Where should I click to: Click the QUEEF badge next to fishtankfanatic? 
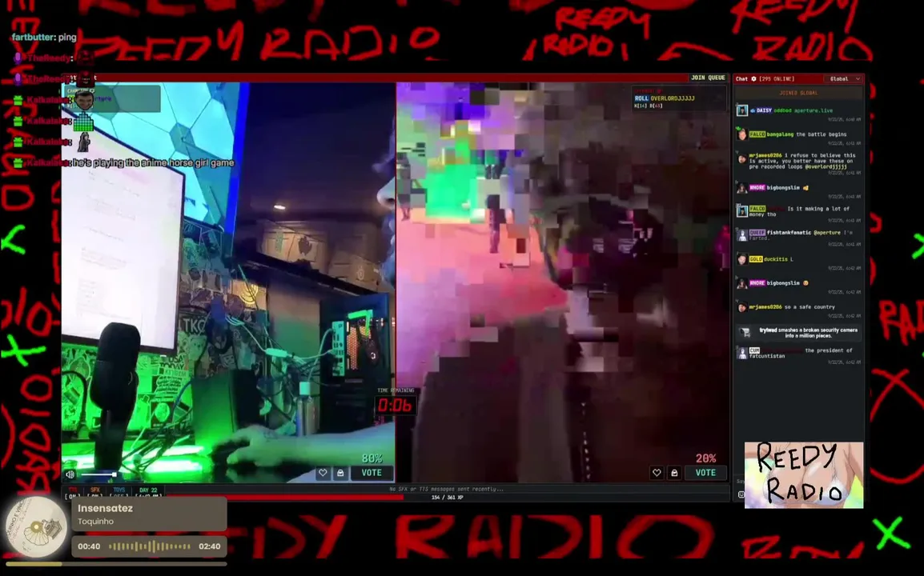coord(757,233)
